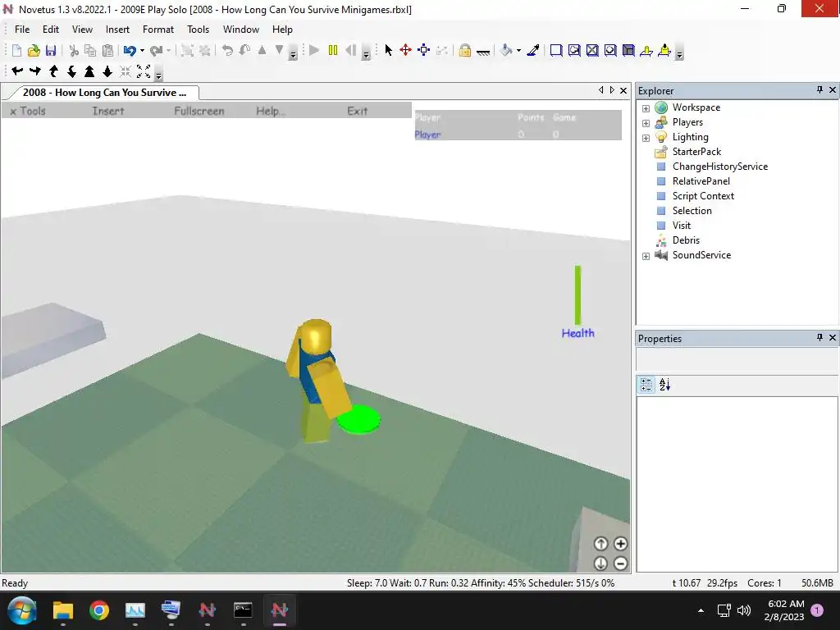Select the Smooth surface tool
Image resolution: width=840 pixels, height=630 pixels.
[x=556, y=50]
